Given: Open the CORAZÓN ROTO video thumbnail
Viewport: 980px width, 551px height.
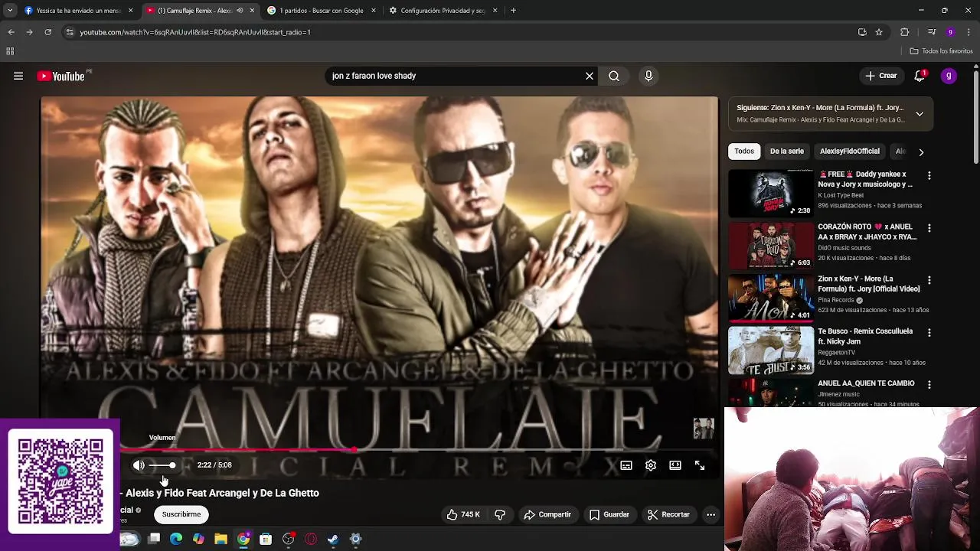Looking at the screenshot, I should click(x=771, y=245).
